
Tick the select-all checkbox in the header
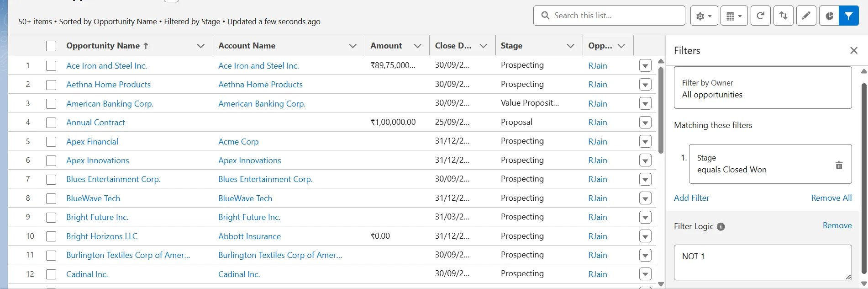click(x=51, y=46)
